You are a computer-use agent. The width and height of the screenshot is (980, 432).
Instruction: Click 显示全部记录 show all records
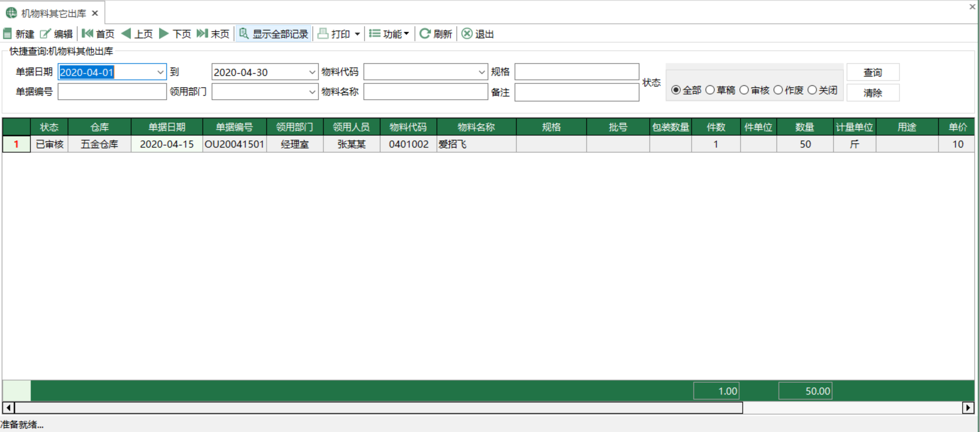tap(274, 34)
